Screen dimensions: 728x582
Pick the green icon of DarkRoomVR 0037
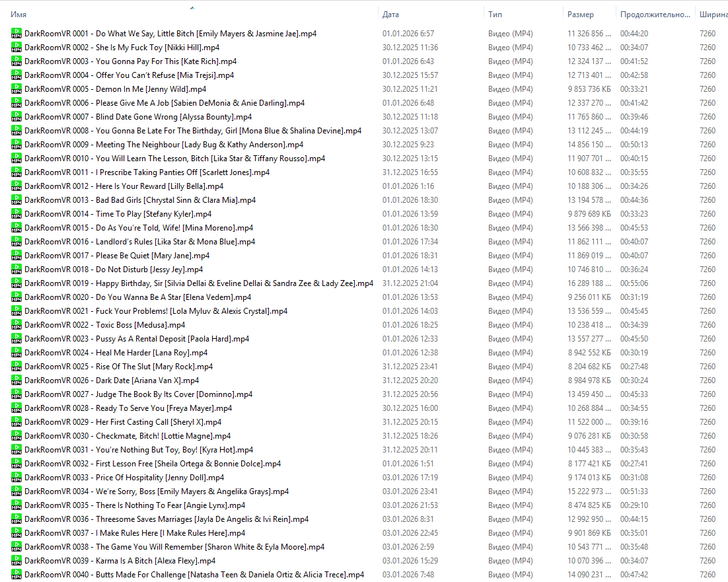[x=17, y=533]
